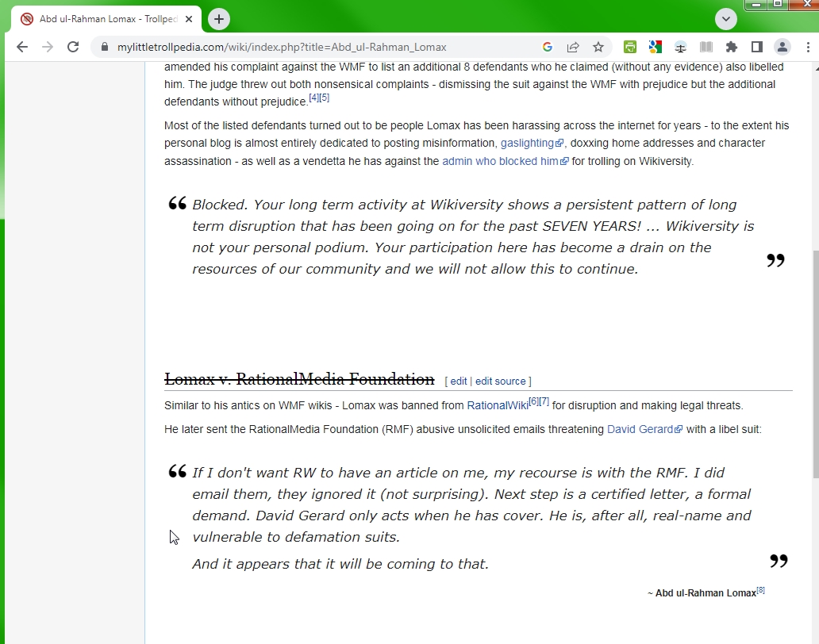Edit the Lomax v. RationalMedia Foundation section
819x644 pixels.
pyautogui.click(x=459, y=381)
